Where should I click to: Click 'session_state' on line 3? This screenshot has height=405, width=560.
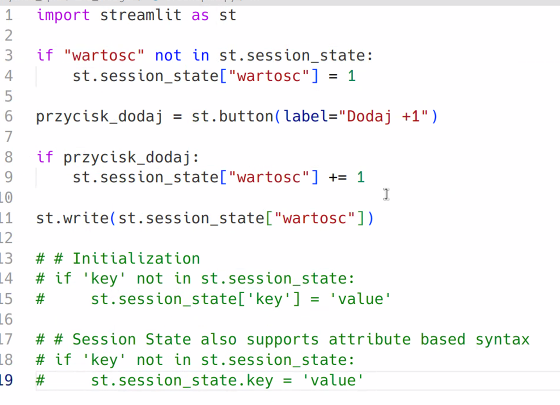305,56
